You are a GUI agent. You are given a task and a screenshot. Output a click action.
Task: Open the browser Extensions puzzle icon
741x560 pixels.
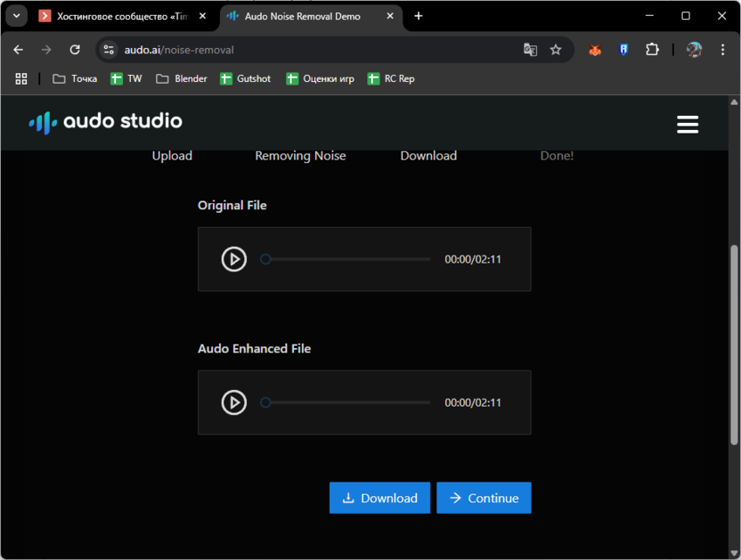point(652,50)
